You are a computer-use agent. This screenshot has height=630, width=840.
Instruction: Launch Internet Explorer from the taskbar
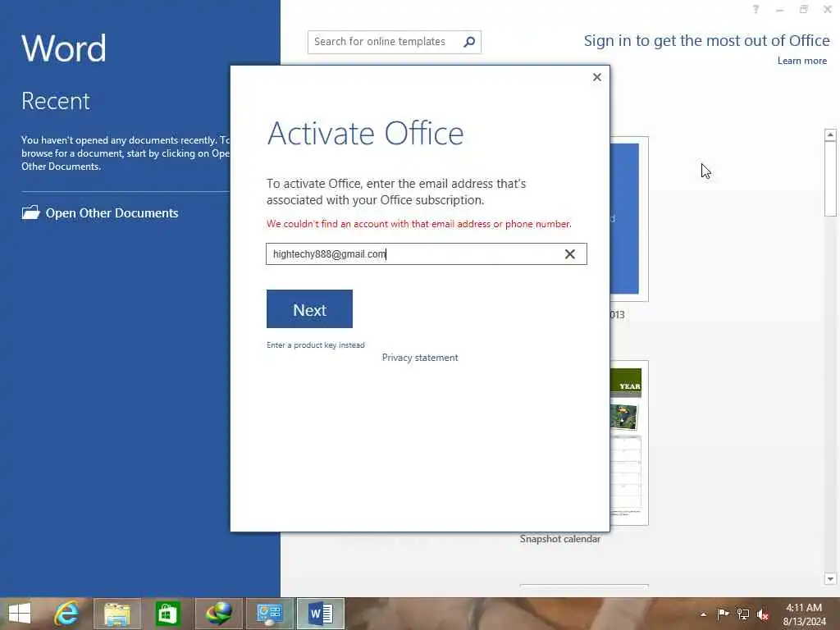66,614
